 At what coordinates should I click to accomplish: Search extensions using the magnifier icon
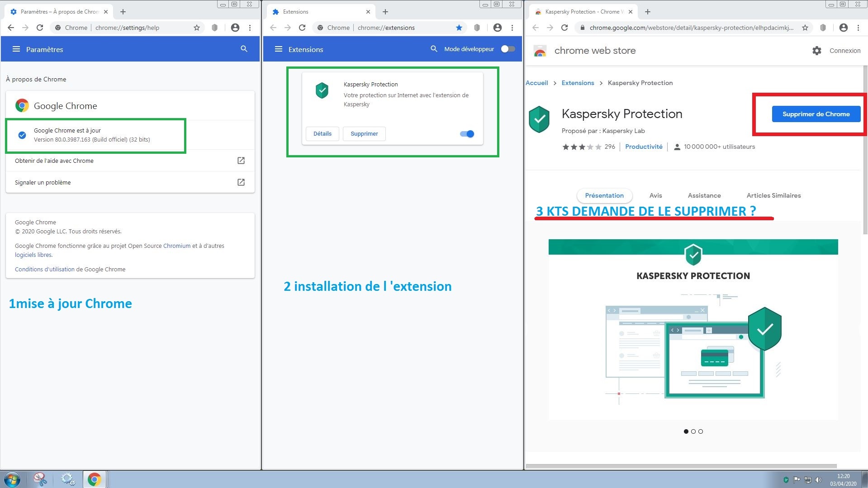point(434,49)
